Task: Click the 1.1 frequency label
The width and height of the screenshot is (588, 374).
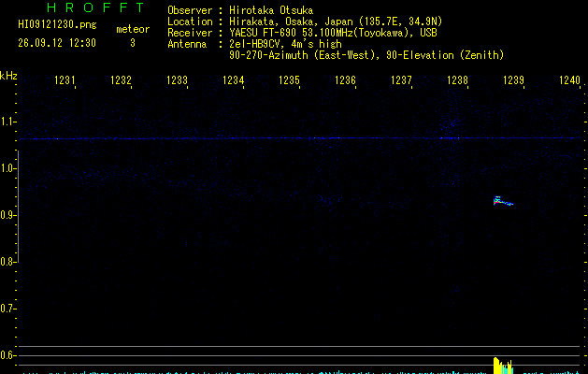Action: 7,122
